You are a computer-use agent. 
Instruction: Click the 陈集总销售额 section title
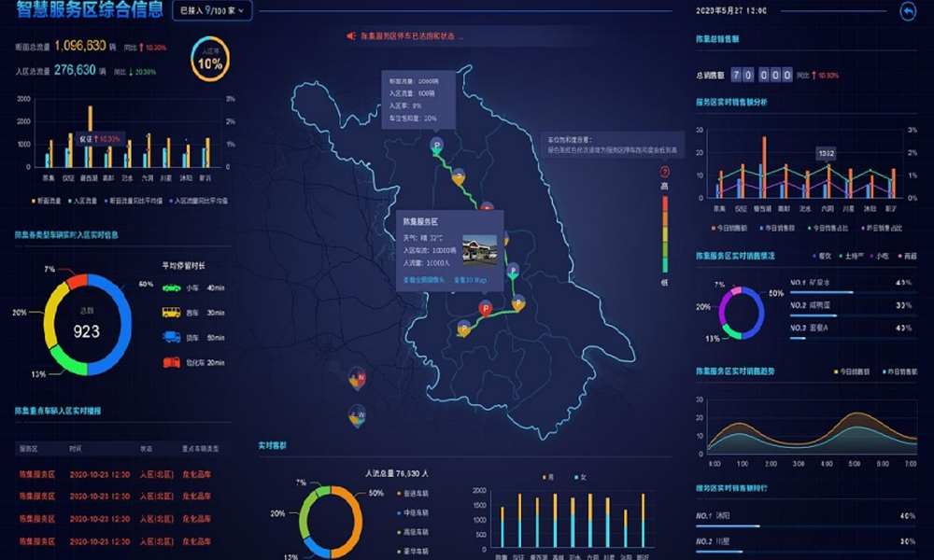pos(717,39)
